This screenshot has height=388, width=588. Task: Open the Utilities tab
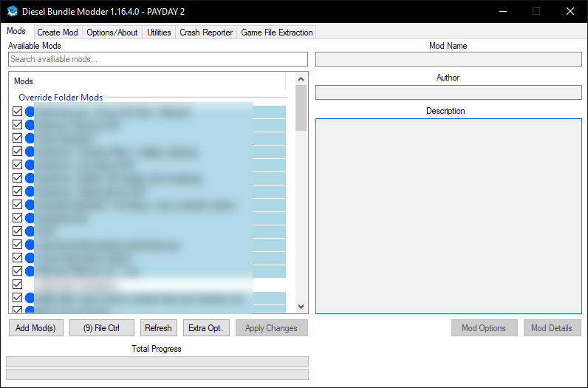159,33
